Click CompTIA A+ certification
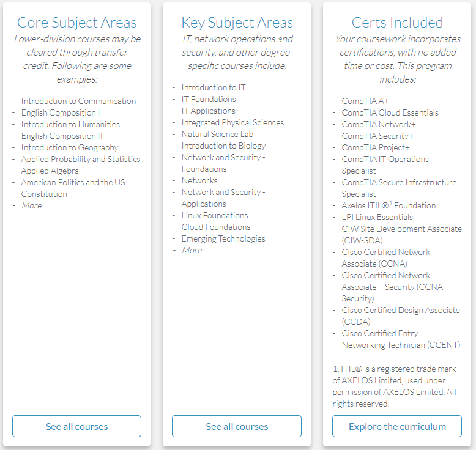Screen dimensions: 476x450 point(365,101)
